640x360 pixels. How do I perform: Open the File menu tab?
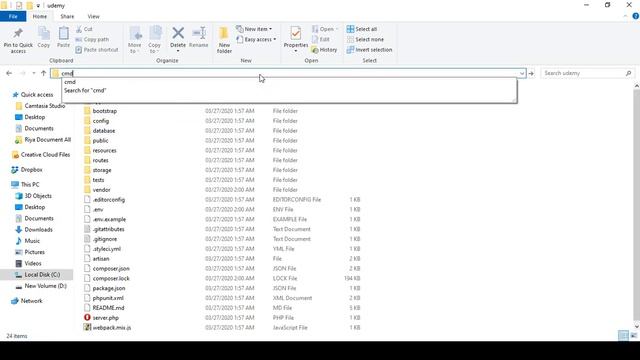[13, 16]
